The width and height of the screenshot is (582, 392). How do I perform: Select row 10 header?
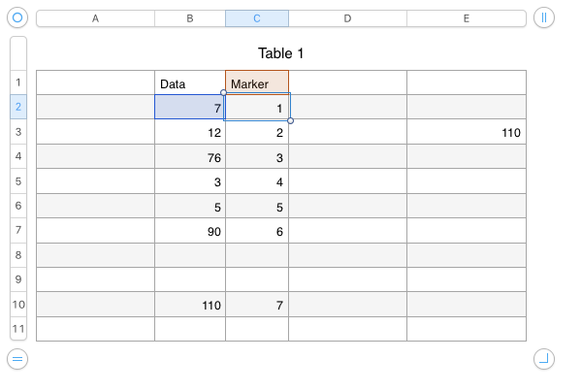tap(18, 305)
